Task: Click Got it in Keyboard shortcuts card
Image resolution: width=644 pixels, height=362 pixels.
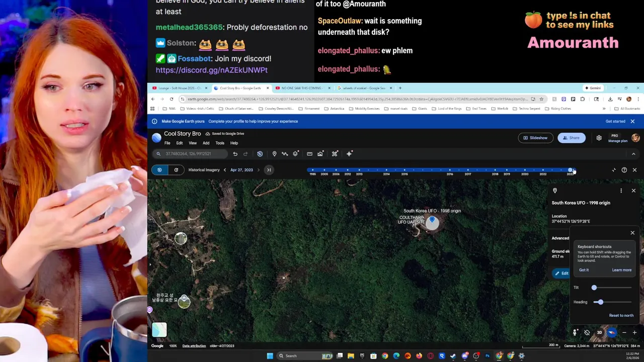Action: [584, 270]
